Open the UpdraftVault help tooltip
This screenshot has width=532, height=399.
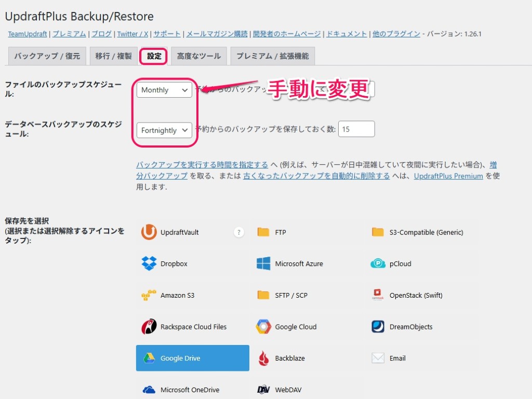click(239, 232)
